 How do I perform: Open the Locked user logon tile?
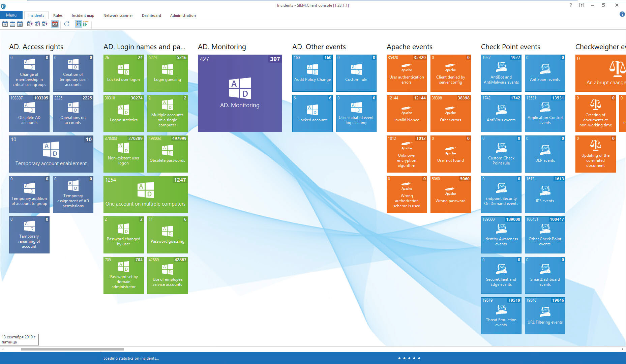tap(124, 73)
